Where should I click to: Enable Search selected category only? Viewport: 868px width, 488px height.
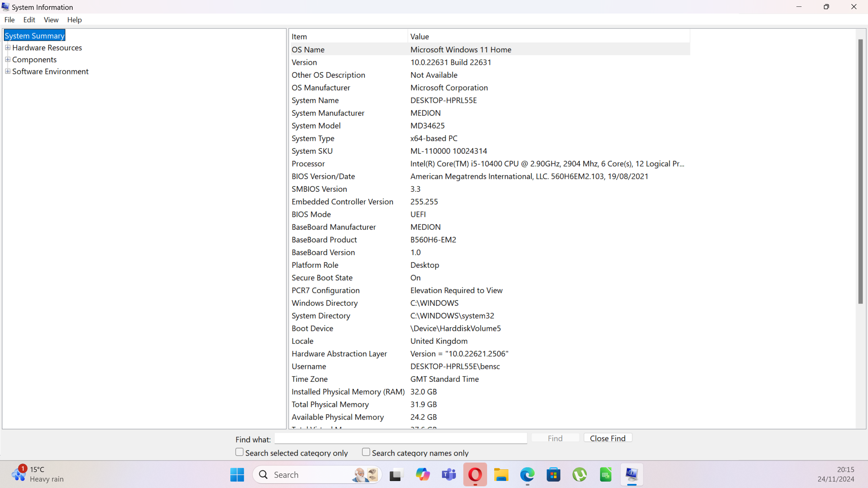pyautogui.click(x=238, y=452)
